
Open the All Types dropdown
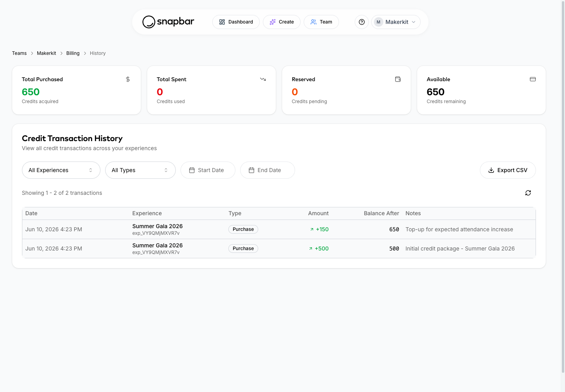(x=140, y=170)
